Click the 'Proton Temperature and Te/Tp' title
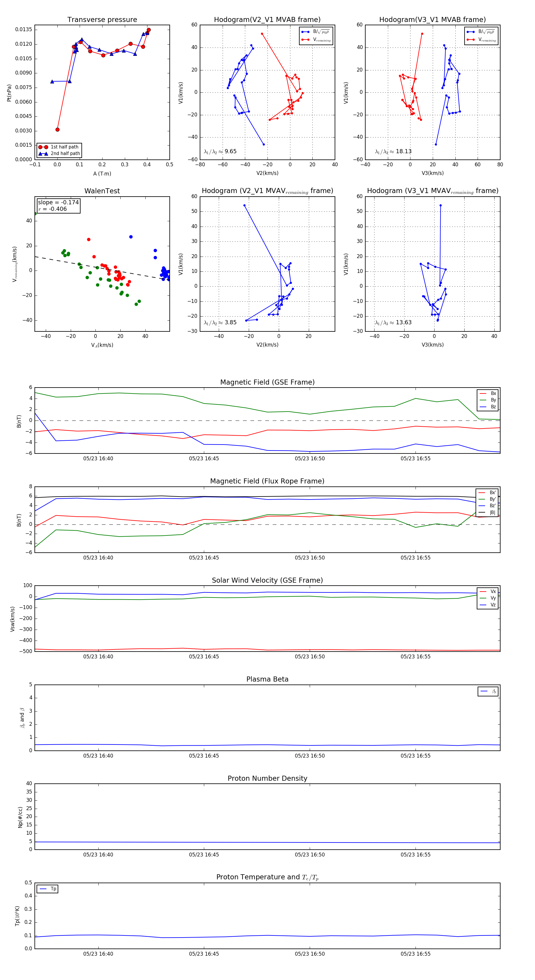The width and height of the screenshot is (535, 980). (x=267, y=877)
